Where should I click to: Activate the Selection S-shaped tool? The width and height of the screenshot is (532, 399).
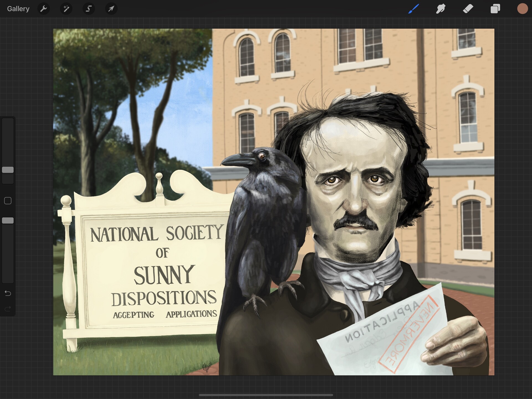click(89, 9)
